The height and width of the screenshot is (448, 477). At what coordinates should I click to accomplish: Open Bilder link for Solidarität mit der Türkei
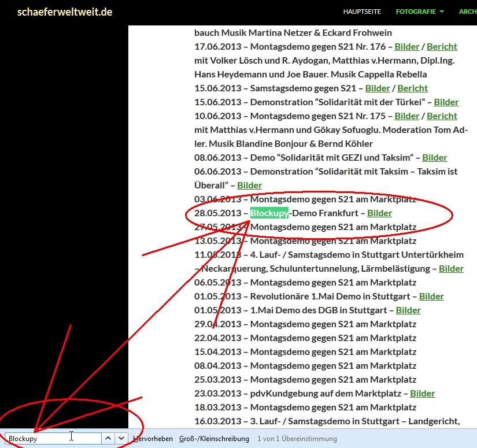446,102
